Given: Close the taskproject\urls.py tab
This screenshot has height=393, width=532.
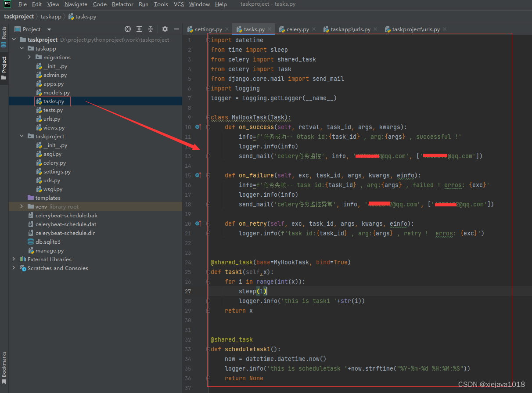Looking at the screenshot, I should [444, 29].
